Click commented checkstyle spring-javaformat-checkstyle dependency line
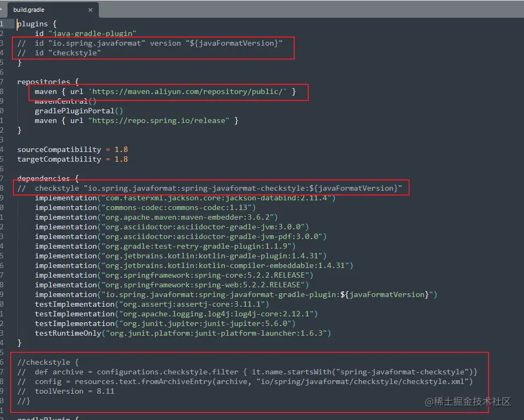This screenshot has height=420, width=524. pyautogui.click(x=209, y=189)
